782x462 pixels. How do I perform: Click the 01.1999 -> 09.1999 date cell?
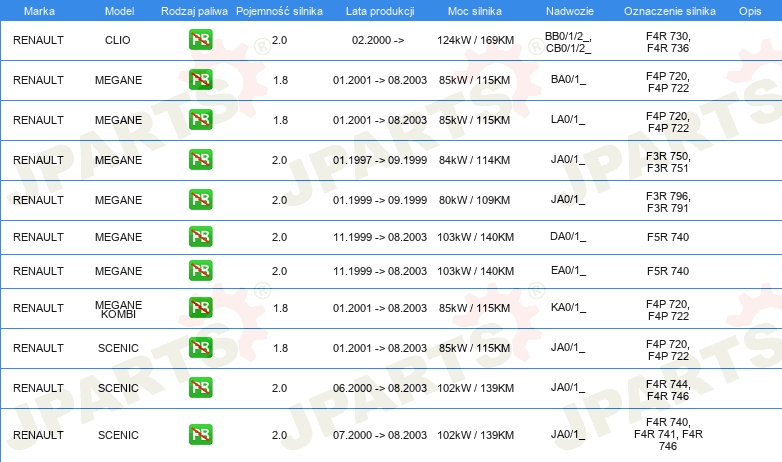(380, 200)
